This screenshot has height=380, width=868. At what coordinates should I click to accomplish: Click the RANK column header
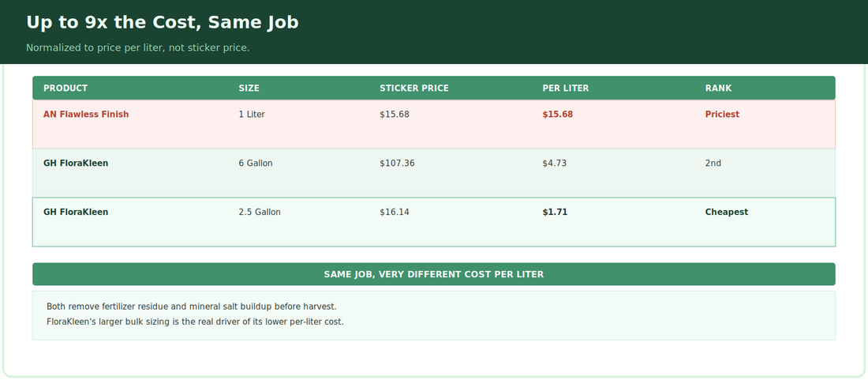tap(718, 88)
